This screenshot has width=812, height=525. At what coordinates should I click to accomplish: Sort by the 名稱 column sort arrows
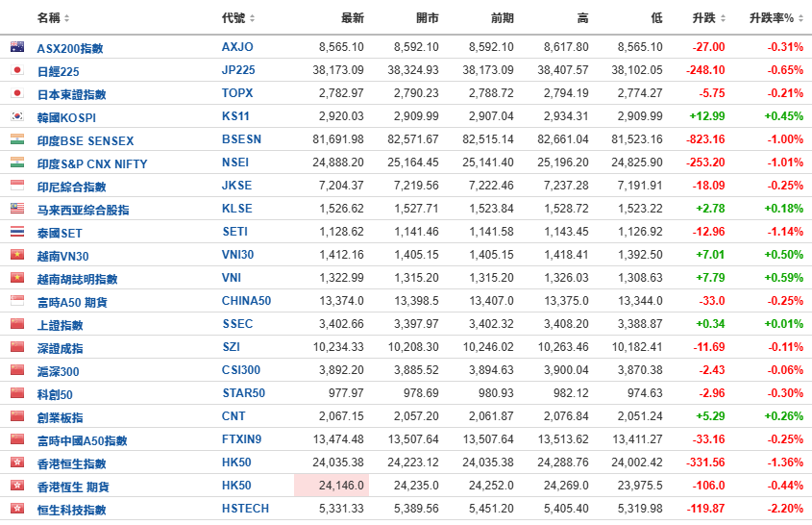[67, 18]
